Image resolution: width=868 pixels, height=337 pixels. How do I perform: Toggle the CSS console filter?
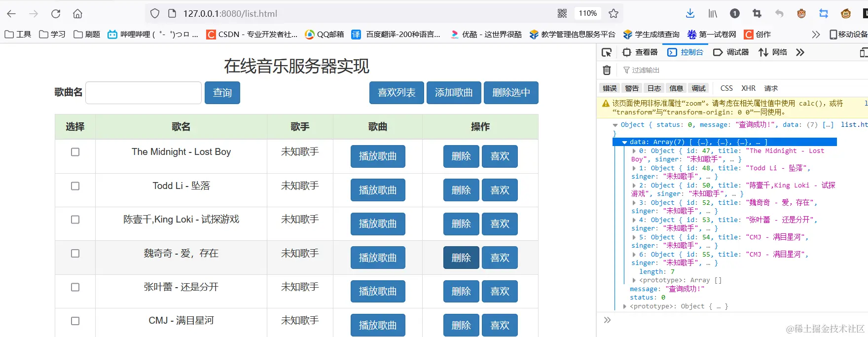(x=726, y=88)
